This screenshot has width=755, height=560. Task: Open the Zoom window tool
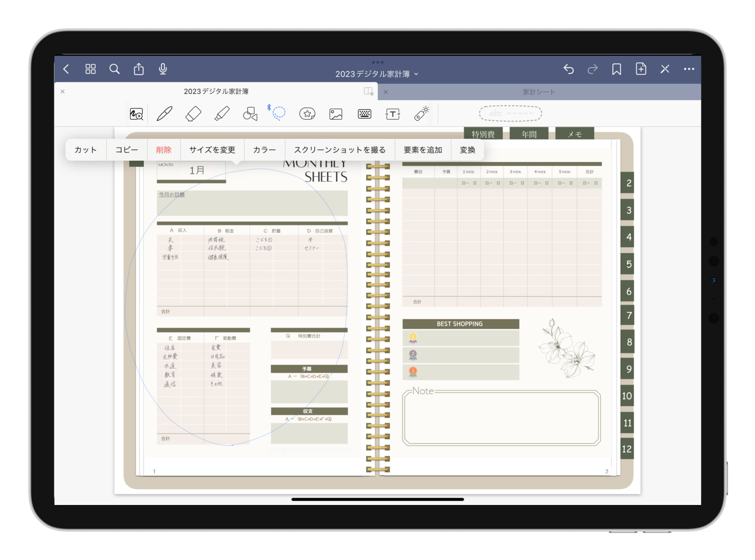tap(136, 114)
